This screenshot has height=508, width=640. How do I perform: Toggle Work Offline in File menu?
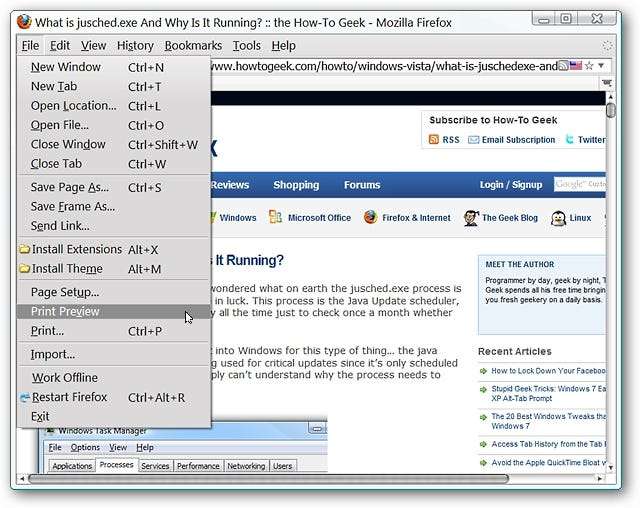click(114, 378)
